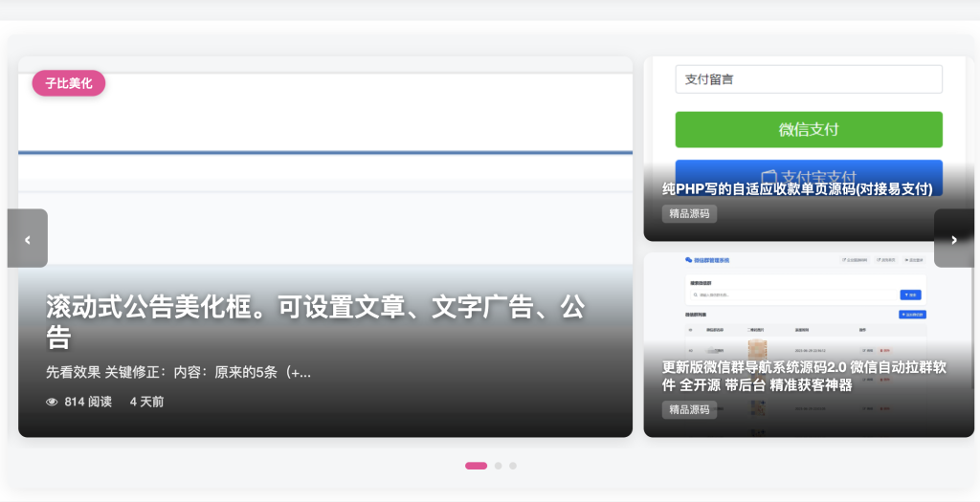This screenshot has height=502, width=980.
Task: Open 更新版微信群导航系统源码2.0 article
Action: point(804,376)
